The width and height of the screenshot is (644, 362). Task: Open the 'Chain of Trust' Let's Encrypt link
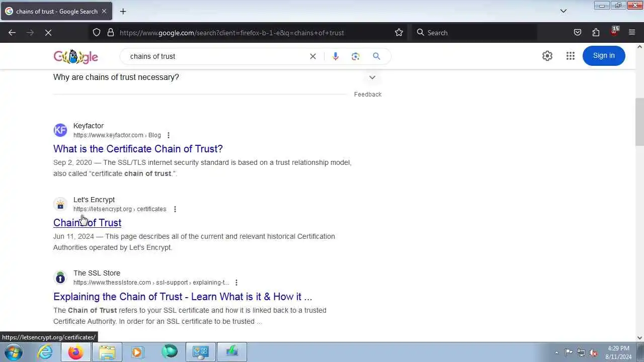pyautogui.click(x=87, y=223)
